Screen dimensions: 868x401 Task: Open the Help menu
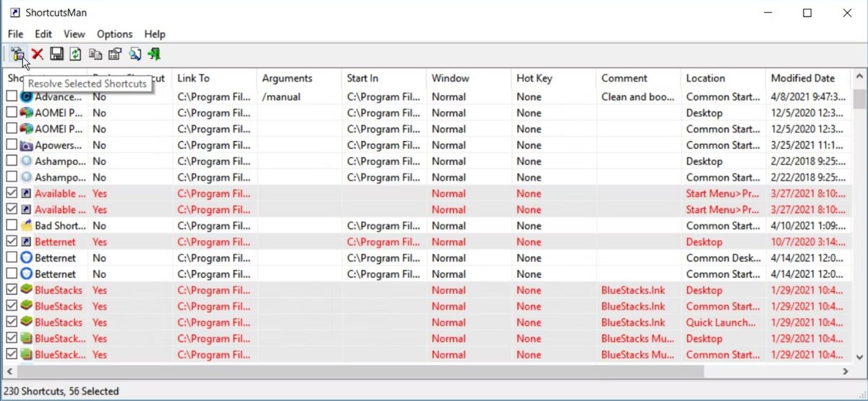point(155,34)
